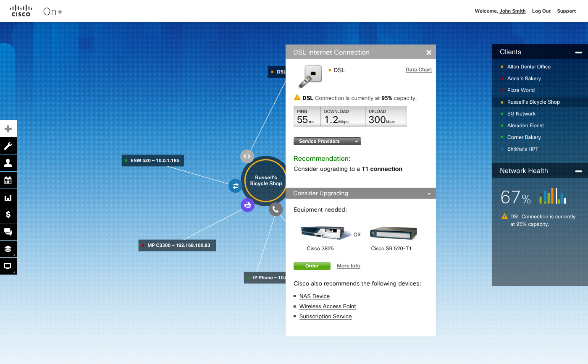Collapse the Clients panel
This screenshot has width=588, height=364.
(579, 52)
